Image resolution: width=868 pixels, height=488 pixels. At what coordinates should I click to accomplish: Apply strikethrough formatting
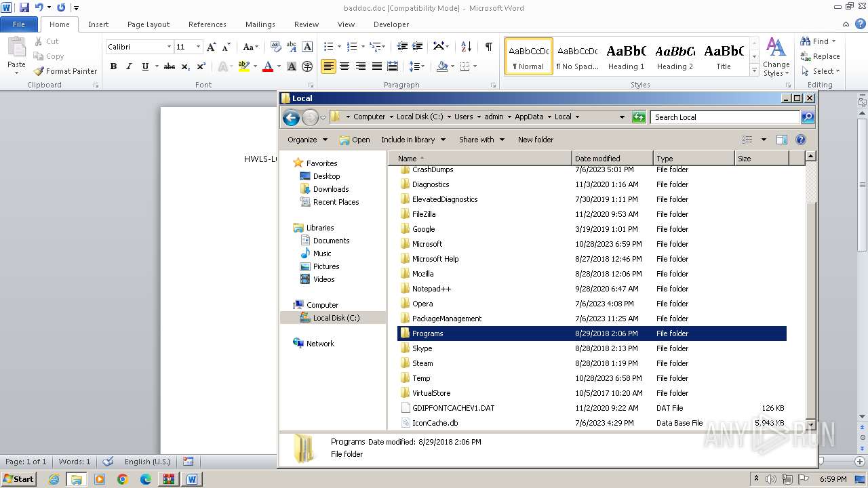click(x=170, y=66)
